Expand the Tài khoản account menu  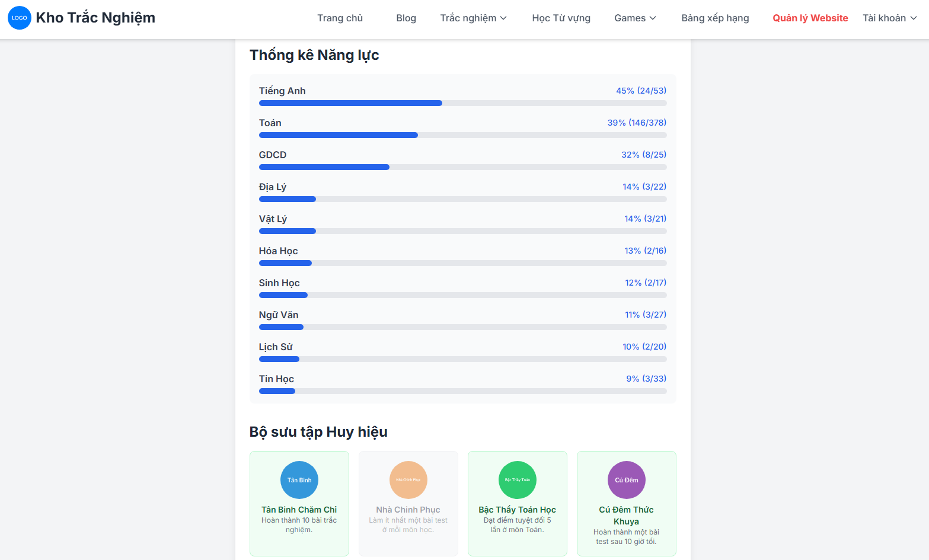pyautogui.click(x=889, y=18)
